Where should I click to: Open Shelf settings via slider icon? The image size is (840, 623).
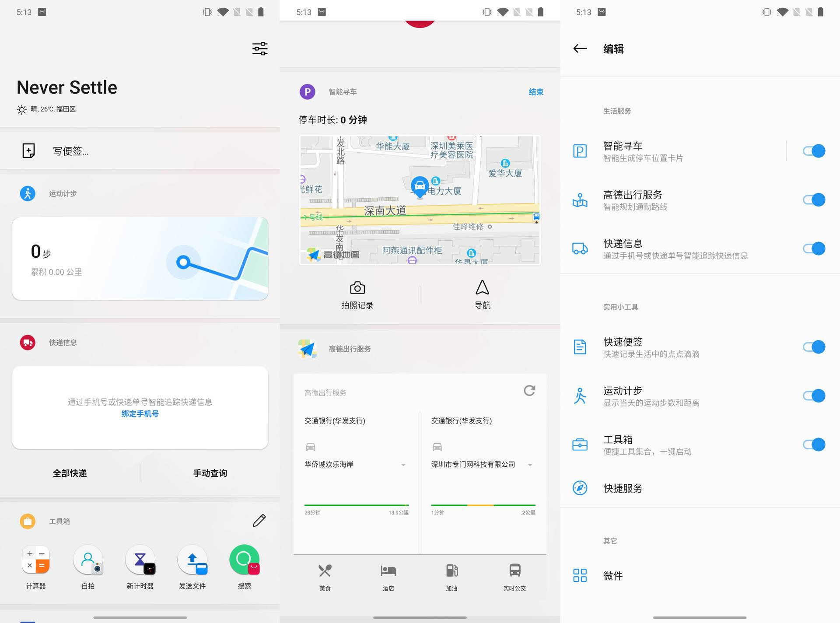coord(259,49)
